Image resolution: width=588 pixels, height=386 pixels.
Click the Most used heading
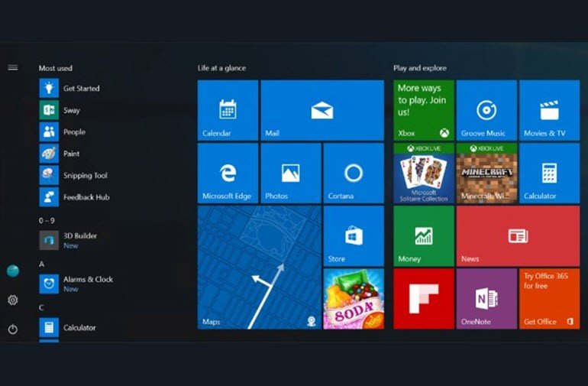pyautogui.click(x=56, y=68)
